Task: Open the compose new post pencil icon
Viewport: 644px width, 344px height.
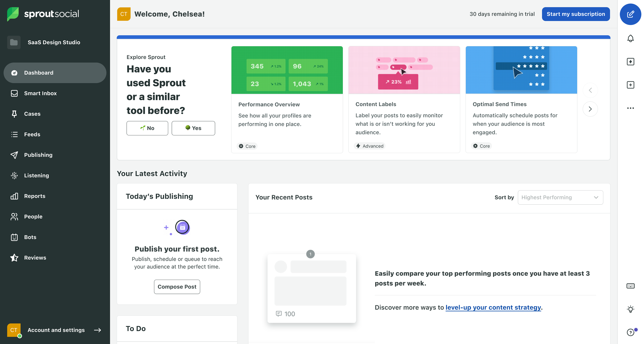Action: 630,14
